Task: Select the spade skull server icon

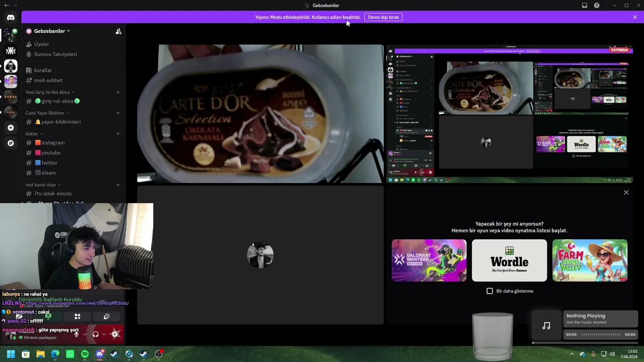Action: (11, 66)
